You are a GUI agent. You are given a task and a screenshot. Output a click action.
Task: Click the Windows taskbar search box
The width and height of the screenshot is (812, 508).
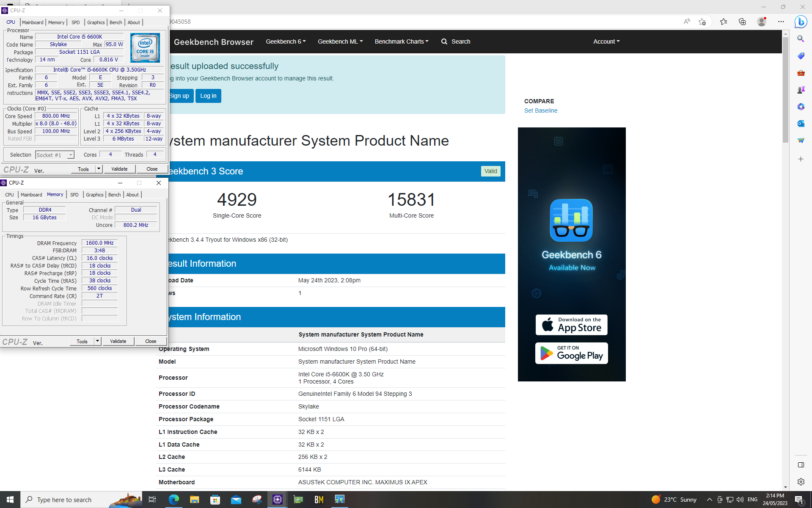click(80, 500)
